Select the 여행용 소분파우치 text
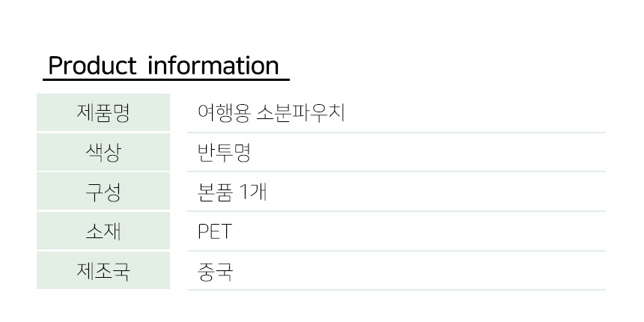This screenshot has height=322, width=644. [x=270, y=113]
